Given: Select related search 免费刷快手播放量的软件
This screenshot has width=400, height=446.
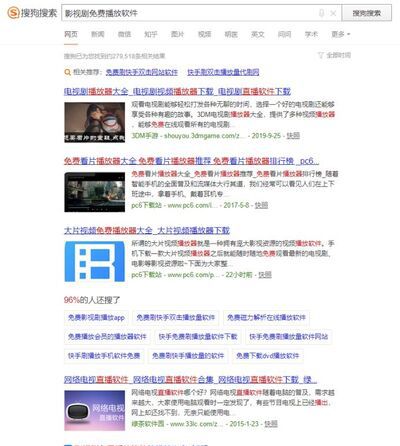Looking at the screenshot, I should [x=188, y=356].
